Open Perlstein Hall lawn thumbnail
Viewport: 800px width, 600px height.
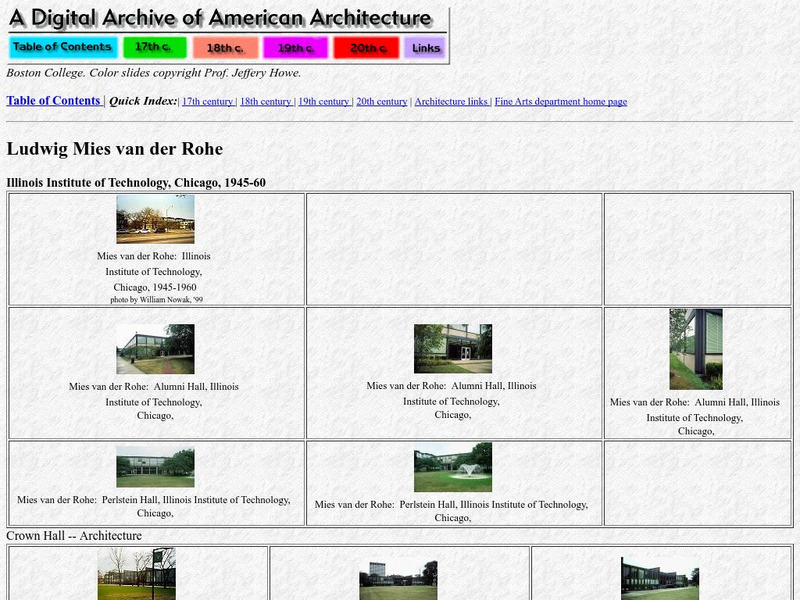(155, 466)
